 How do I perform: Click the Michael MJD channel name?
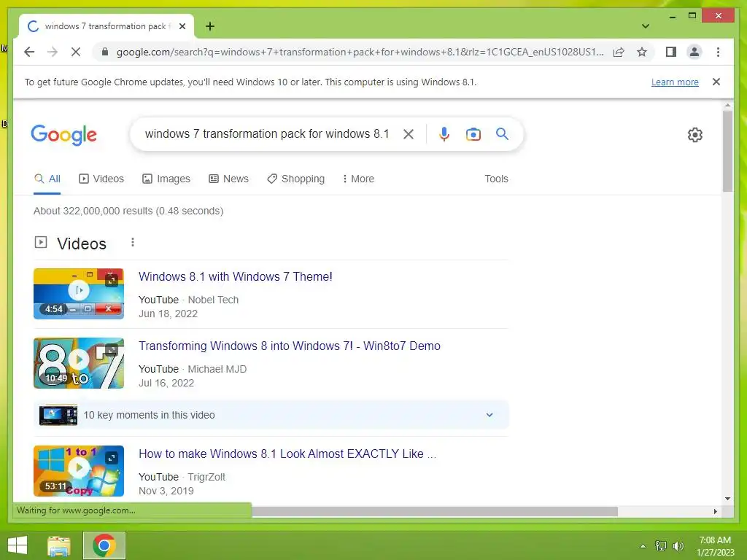(217, 369)
